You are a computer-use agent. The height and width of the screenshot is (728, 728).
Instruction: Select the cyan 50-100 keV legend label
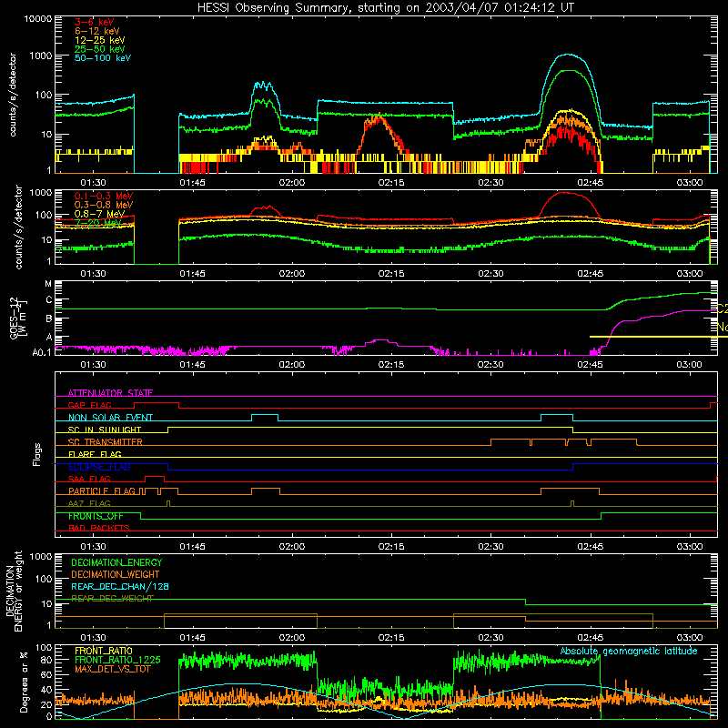coord(103,58)
